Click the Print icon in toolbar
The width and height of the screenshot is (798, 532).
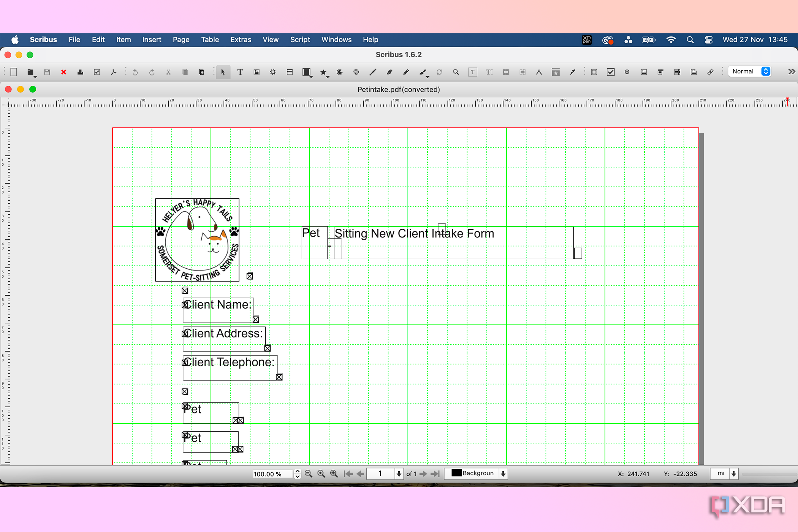80,72
